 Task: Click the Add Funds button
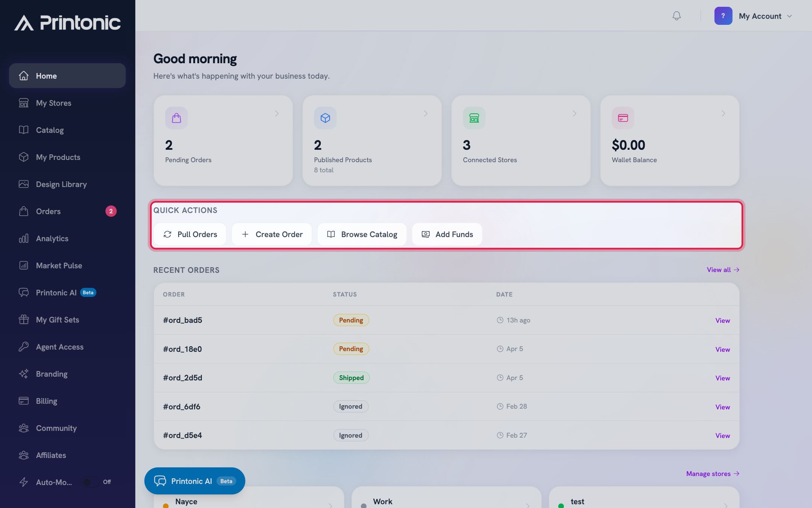(x=447, y=234)
